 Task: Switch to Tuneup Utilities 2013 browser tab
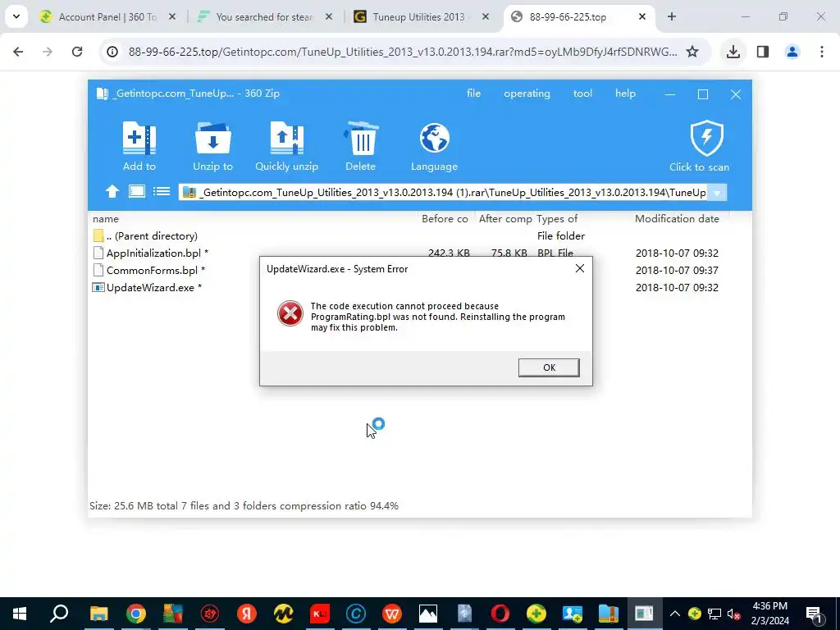[421, 16]
